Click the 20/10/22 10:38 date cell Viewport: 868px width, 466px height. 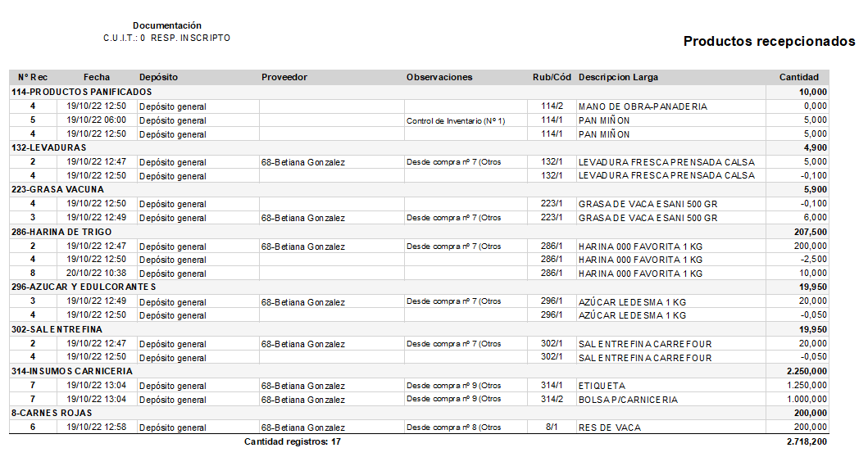point(97,273)
